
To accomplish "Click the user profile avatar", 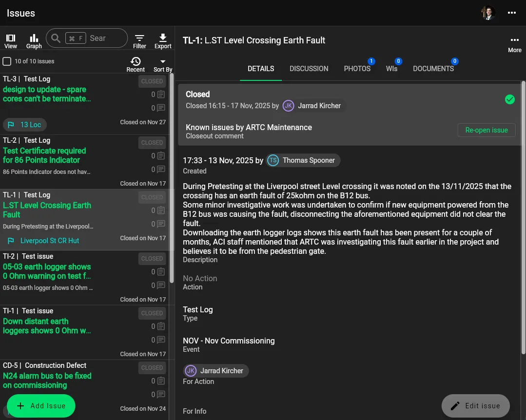I will [488, 13].
